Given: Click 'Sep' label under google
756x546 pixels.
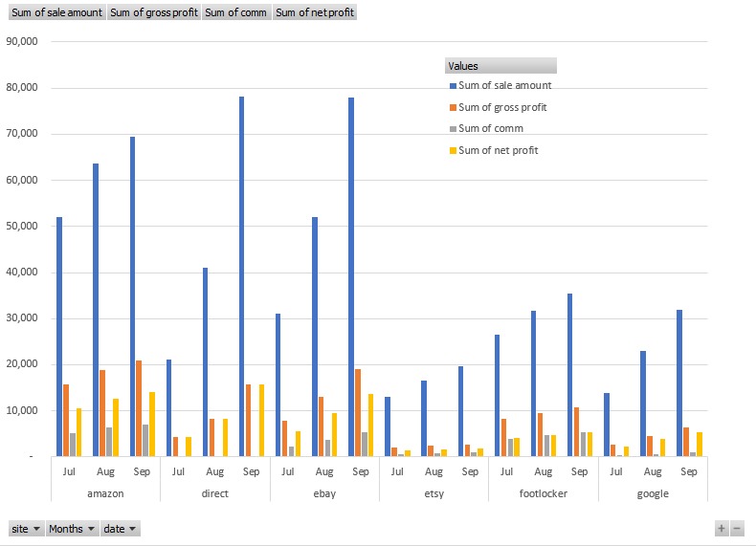Looking at the screenshot, I should click(689, 471).
